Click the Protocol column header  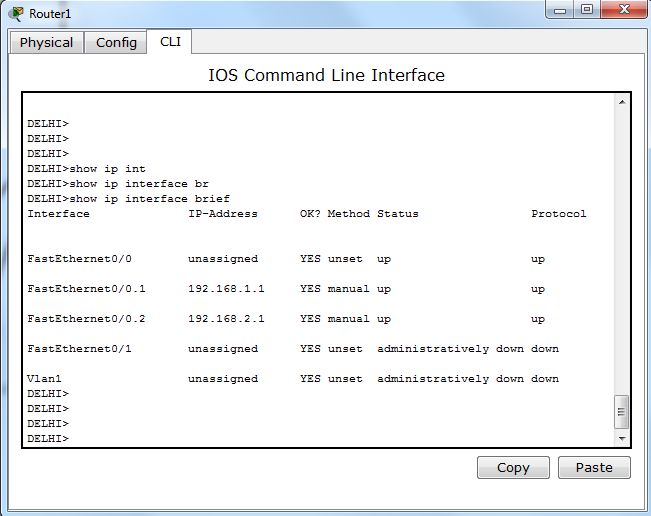click(559, 214)
